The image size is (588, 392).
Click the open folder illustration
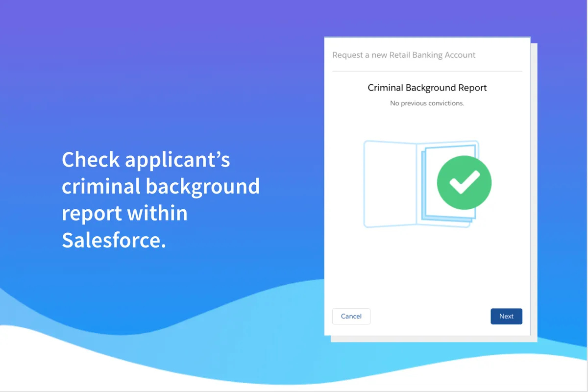click(420, 184)
